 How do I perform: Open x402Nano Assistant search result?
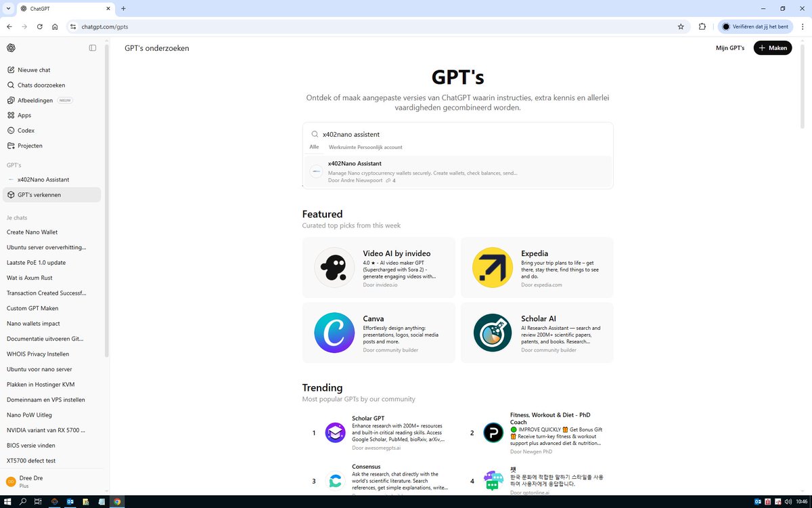458,172
